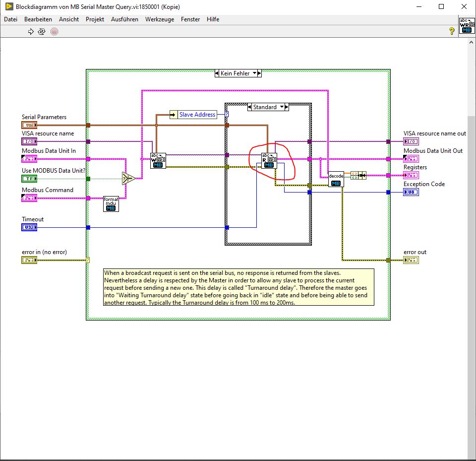This screenshot has height=461, width=476.
Task: Open the Werkzeuge menu
Action: (159, 19)
